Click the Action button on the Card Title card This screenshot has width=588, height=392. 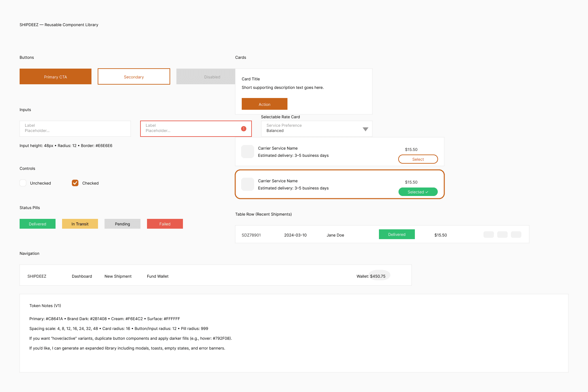265,104
